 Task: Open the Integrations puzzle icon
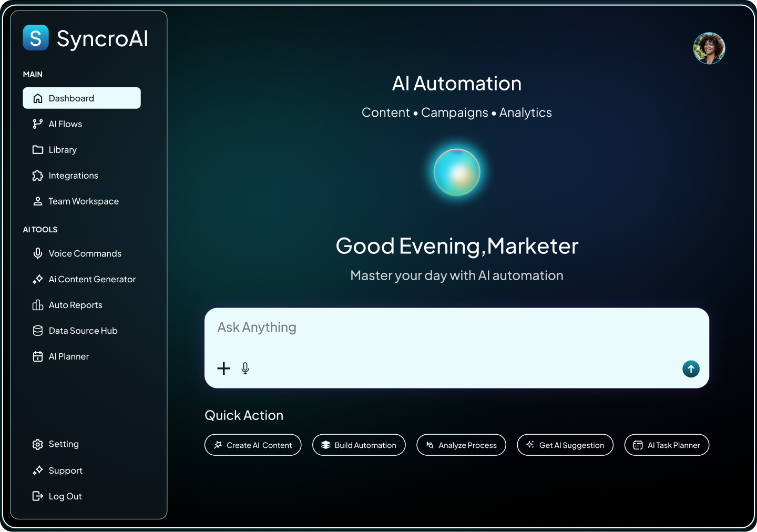point(38,175)
